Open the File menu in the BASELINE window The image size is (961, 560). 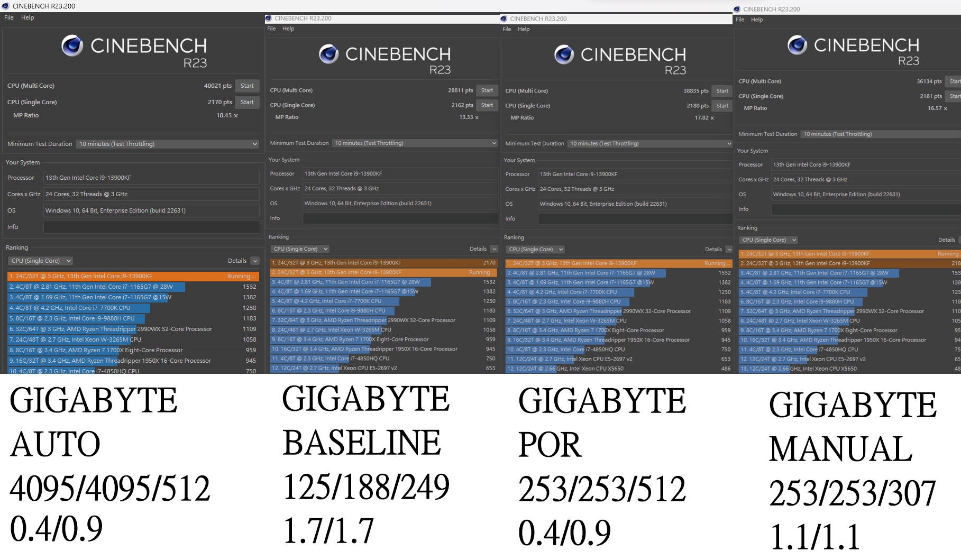[271, 29]
